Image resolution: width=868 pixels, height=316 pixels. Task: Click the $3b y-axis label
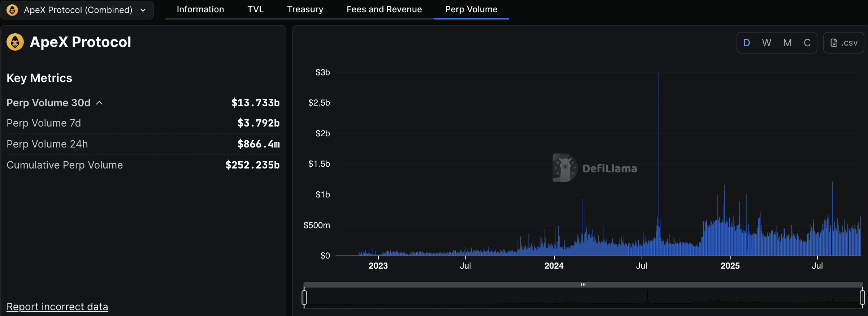(322, 72)
